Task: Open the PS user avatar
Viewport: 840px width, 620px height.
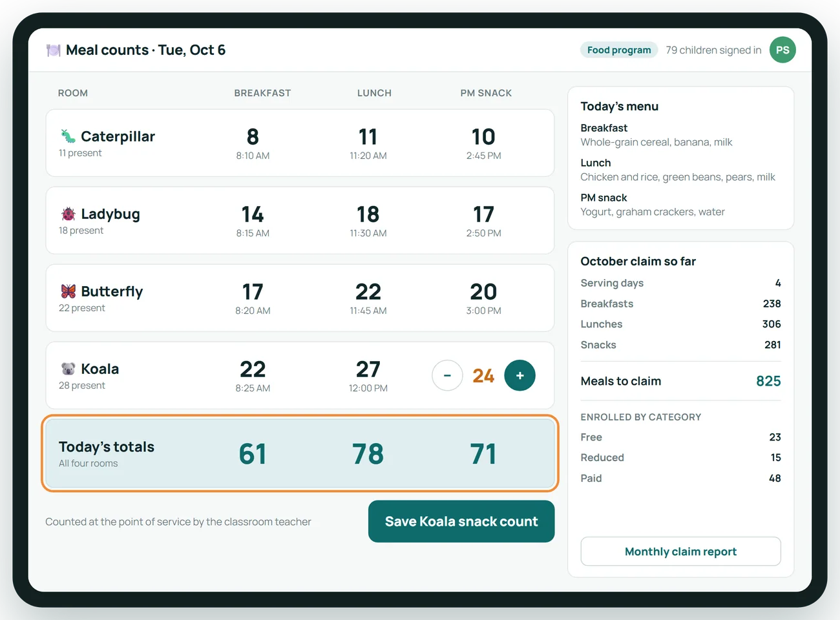Action: tap(782, 50)
